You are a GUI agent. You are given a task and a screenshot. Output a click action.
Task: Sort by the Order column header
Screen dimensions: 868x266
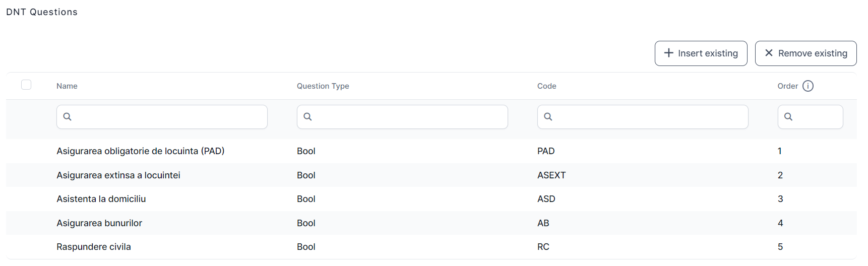787,86
